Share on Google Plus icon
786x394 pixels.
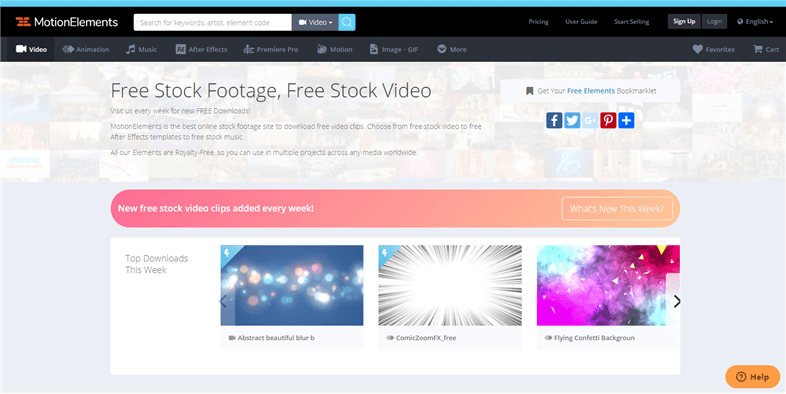coord(590,120)
